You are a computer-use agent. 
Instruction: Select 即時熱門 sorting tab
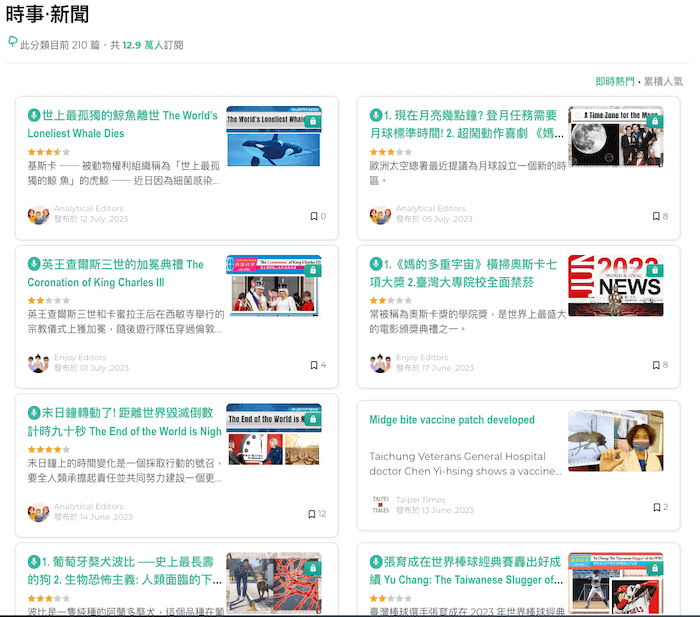point(614,82)
